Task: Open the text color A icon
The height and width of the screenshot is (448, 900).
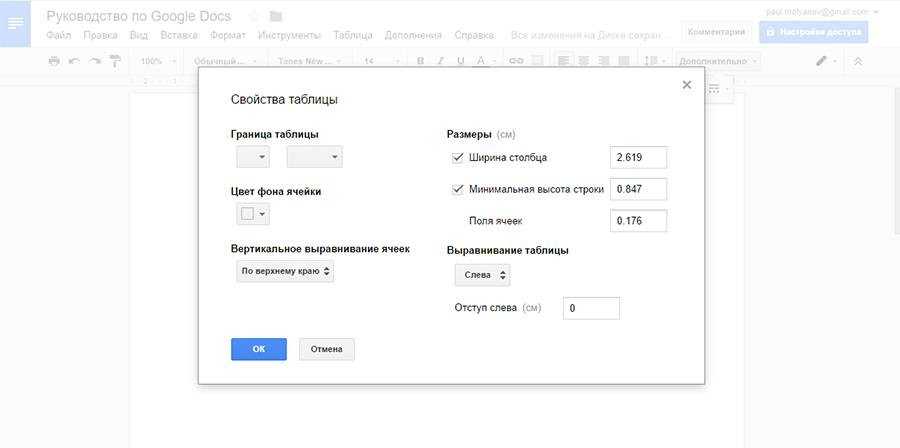Action: 480,61
